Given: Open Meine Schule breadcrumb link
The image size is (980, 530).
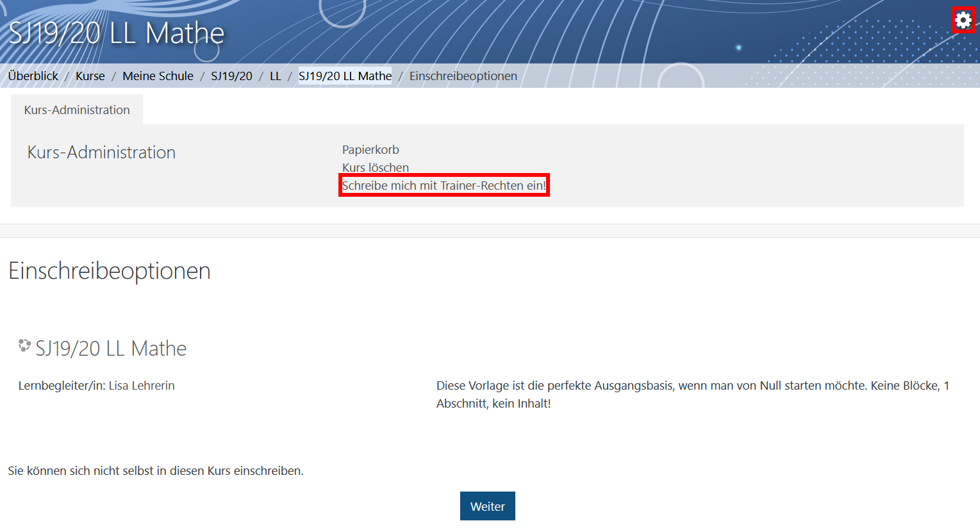Looking at the screenshot, I should click(158, 76).
